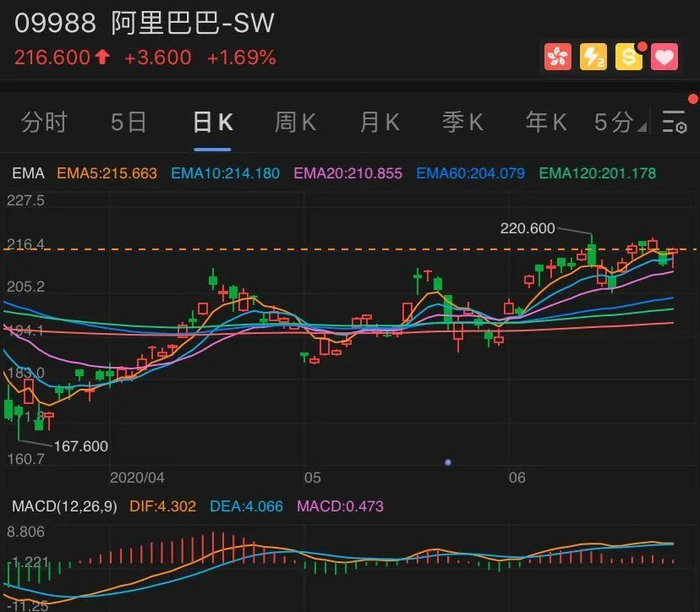Screen dimensions: 700x612
Task: Tap the blue dot event marker on chart
Action: point(448,462)
